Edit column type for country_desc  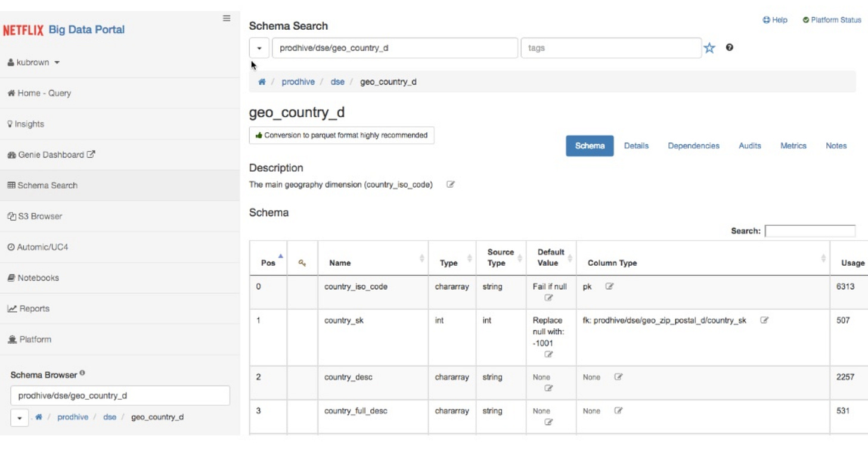coord(618,377)
